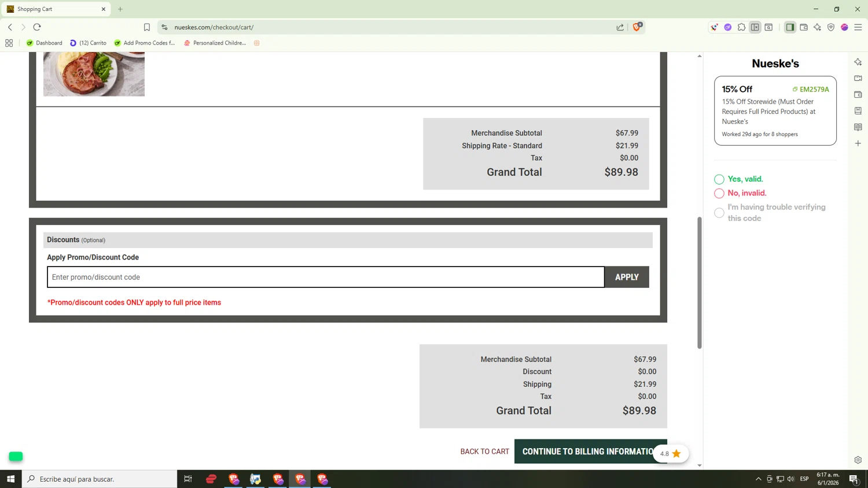Open the Dashboard bookmark
Image resolution: width=868 pixels, height=488 pixels.
tap(45, 43)
